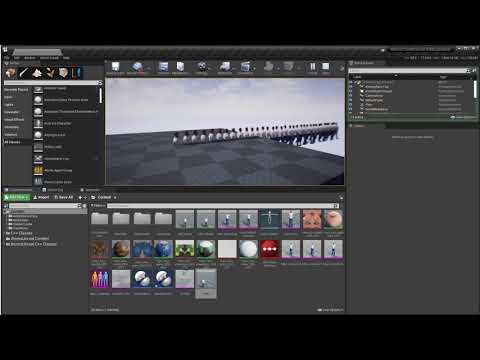Select the colorful mannequins asset thumbnail
Viewport: 480px width, 360px height.
click(99, 279)
